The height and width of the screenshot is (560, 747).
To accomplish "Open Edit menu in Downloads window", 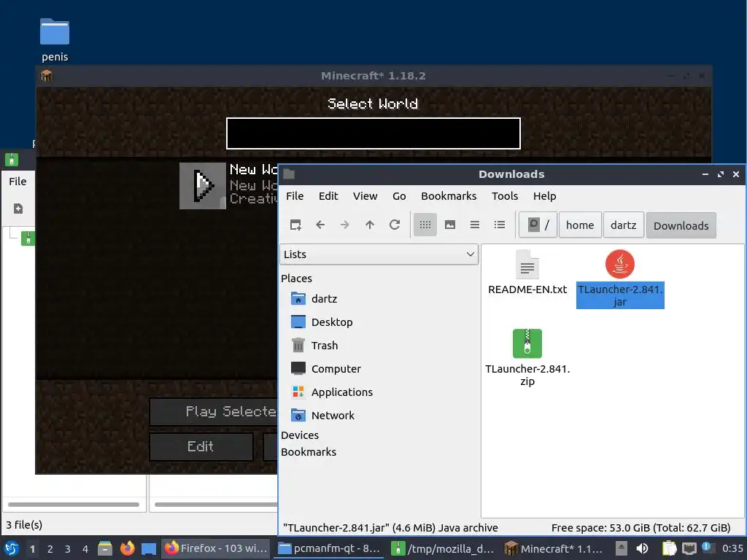I will (x=328, y=196).
